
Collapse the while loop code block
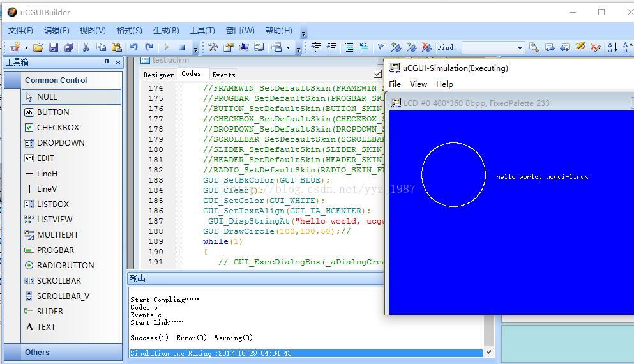[x=179, y=252]
